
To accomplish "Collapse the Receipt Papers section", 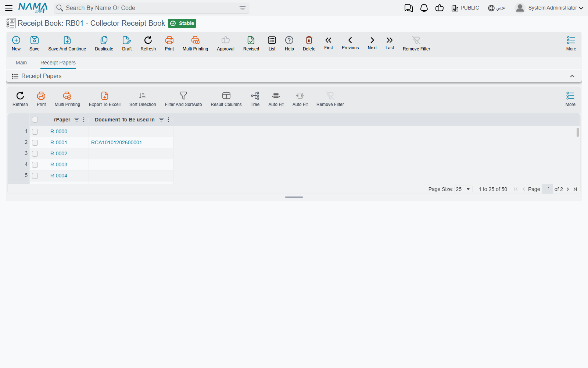I will coord(572,76).
